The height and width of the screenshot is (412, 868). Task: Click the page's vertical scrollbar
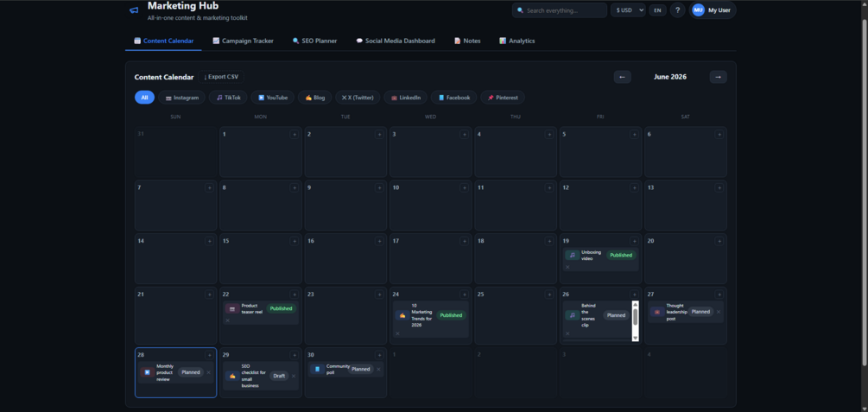865,191
